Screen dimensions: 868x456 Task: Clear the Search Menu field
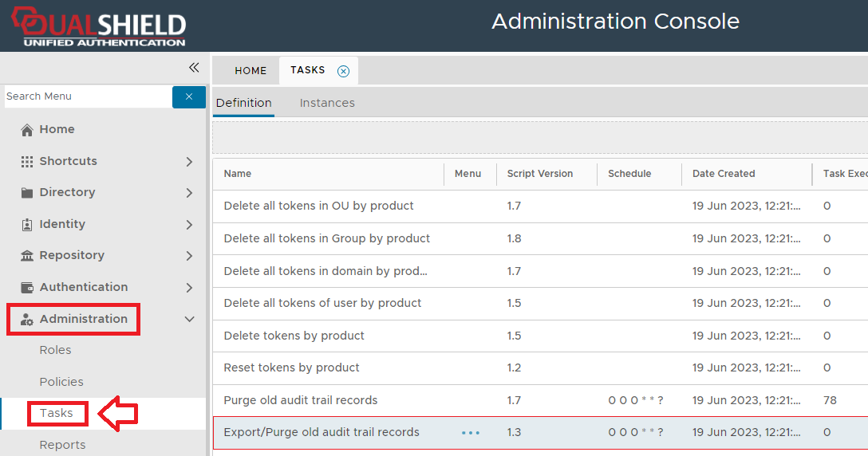(189, 96)
